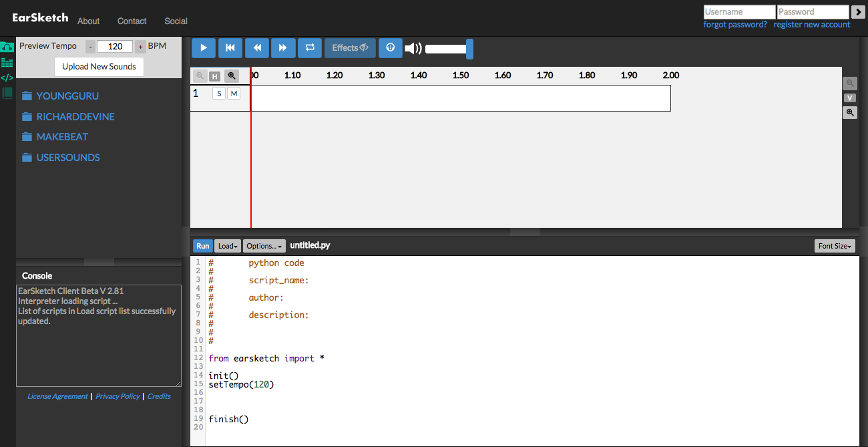Open the equalizer bars sidebar tab
Image resolution: width=868 pixels, height=447 pixels.
7,62
